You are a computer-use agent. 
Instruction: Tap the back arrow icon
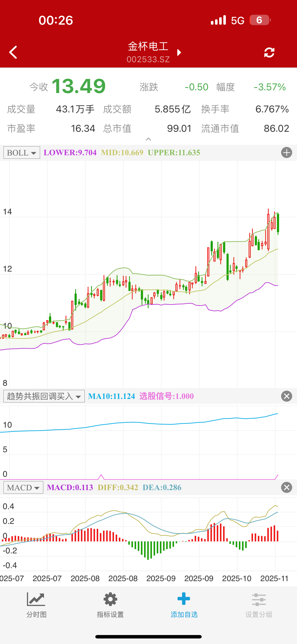pyautogui.click(x=13, y=52)
